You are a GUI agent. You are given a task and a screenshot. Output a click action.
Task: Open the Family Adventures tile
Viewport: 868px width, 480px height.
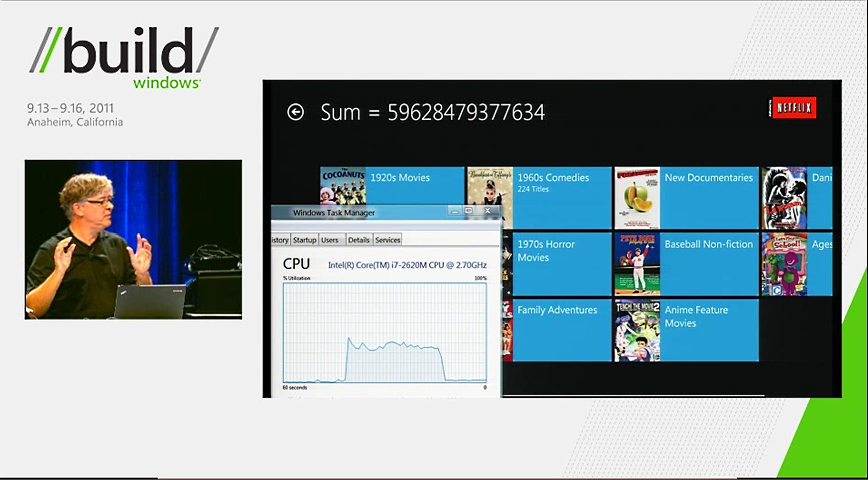tap(557, 330)
